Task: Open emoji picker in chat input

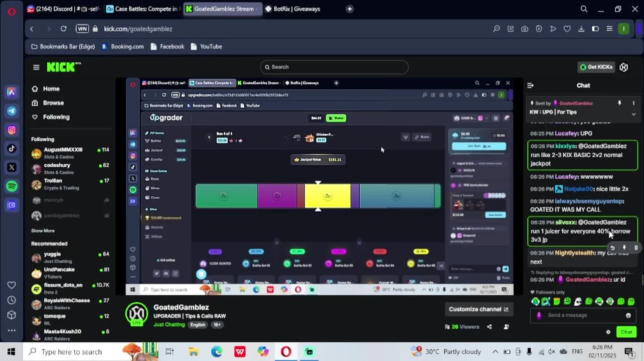Action: pos(628,315)
